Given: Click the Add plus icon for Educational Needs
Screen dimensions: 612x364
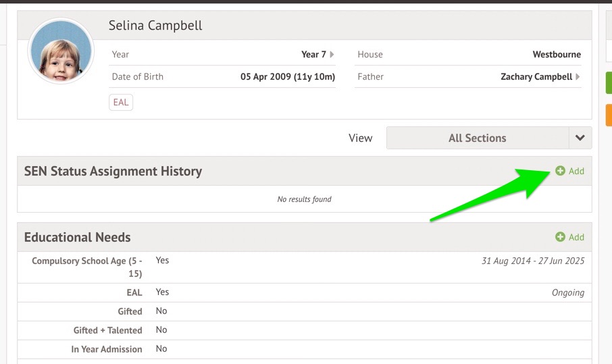Looking at the screenshot, I should 560,237.
